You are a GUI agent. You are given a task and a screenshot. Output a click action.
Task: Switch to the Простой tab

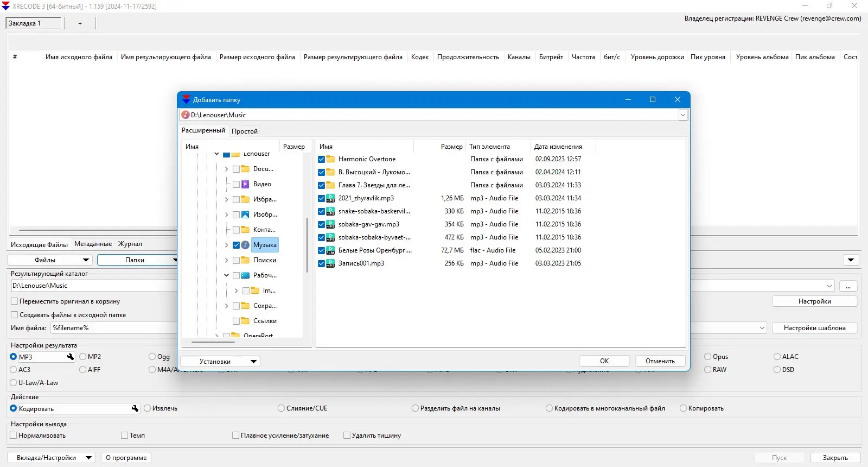pos(245,131)
